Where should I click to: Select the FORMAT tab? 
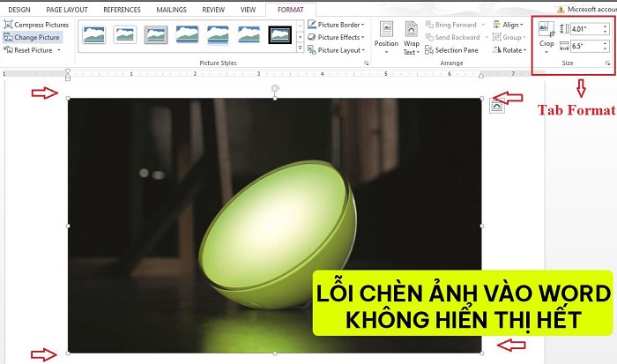291,10
